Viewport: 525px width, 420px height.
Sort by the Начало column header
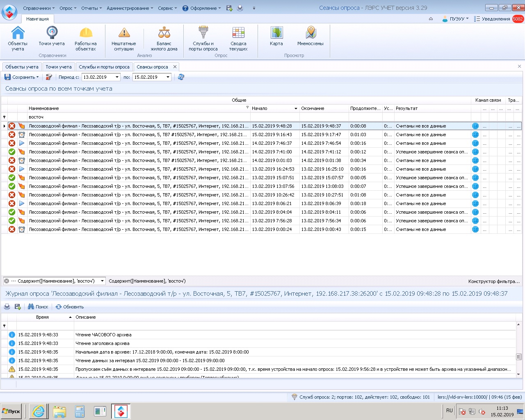pos(274,108)
